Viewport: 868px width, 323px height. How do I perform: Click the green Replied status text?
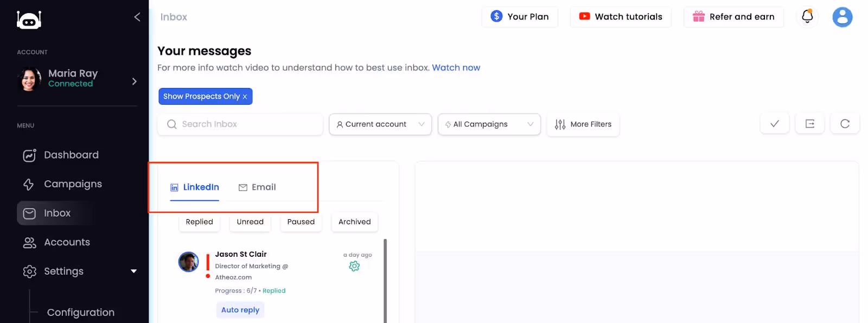274,291
